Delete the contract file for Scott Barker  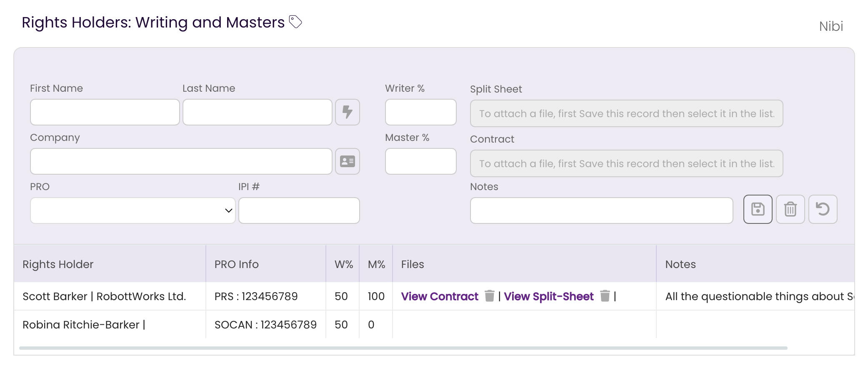[x=490, y=296]
